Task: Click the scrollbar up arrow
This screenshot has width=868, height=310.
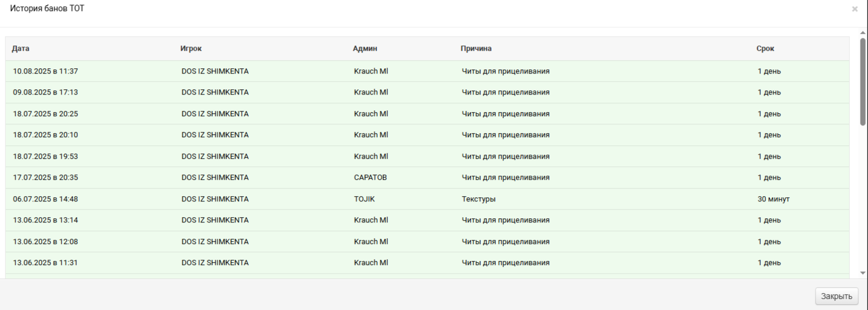Action: click(x=863, y=34)
